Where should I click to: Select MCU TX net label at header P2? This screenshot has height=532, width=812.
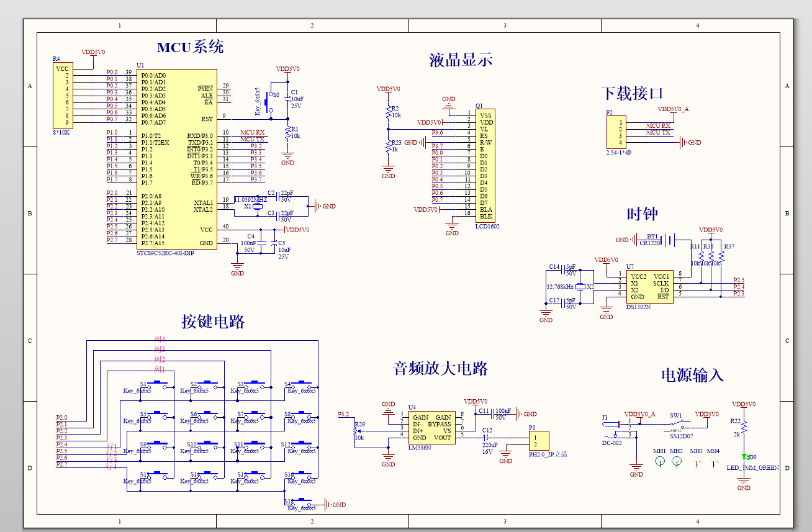658,132
